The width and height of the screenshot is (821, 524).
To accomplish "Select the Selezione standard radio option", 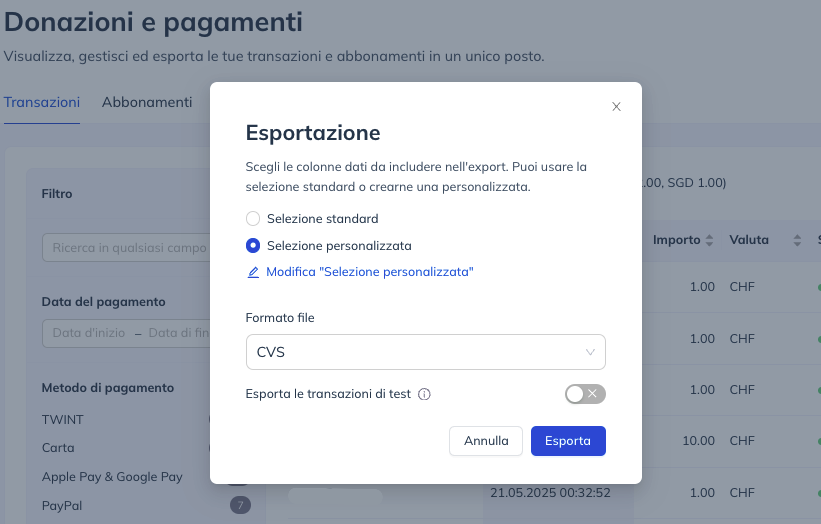I will (x=253, y=218).
